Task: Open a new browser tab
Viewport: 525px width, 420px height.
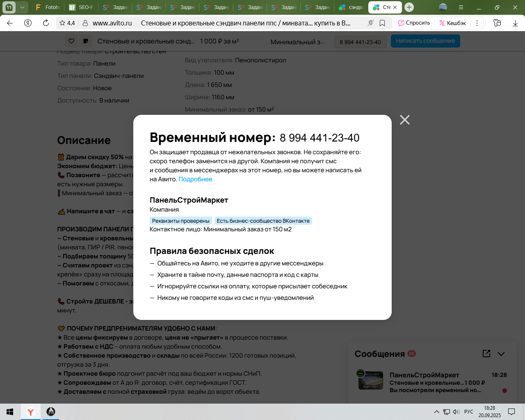Action: (409, 7)
